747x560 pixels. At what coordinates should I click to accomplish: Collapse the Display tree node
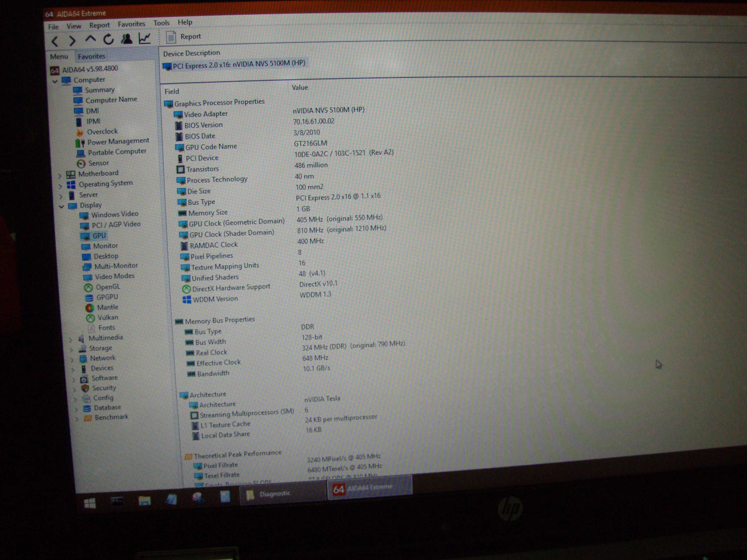tap(62, 206)
